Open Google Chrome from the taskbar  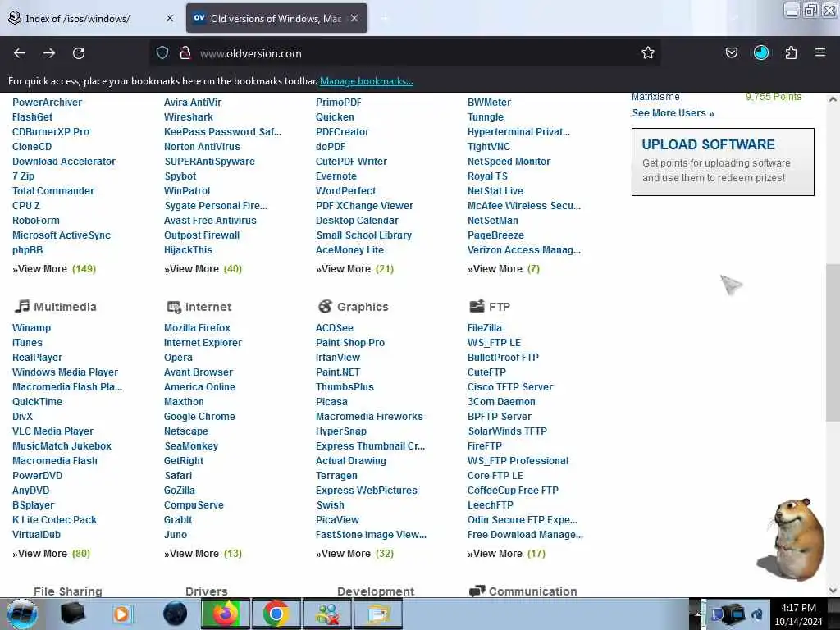(276, 614)
